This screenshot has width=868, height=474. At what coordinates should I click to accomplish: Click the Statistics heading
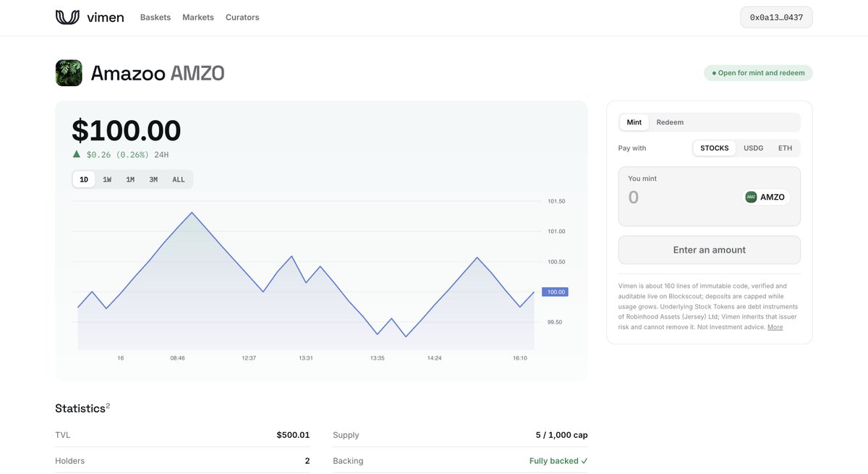click(80, 408)
